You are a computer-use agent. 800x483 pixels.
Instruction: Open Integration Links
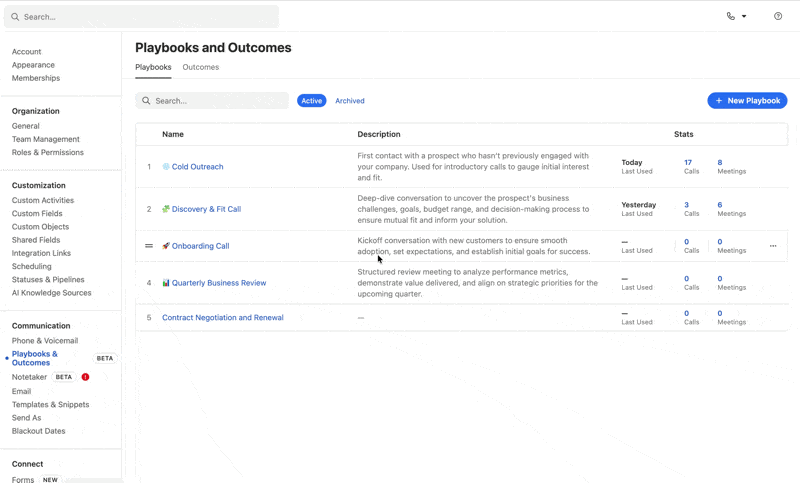(x=41, y=253)
